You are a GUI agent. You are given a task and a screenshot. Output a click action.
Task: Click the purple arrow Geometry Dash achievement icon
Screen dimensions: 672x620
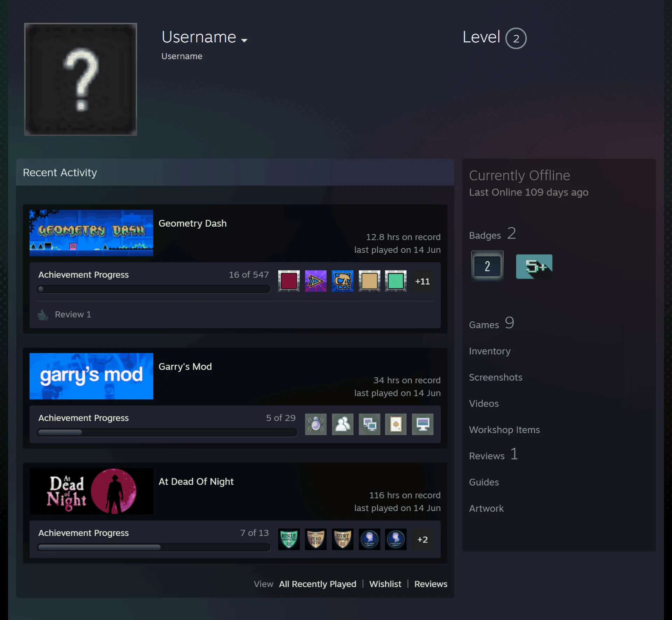coord(316,281)
